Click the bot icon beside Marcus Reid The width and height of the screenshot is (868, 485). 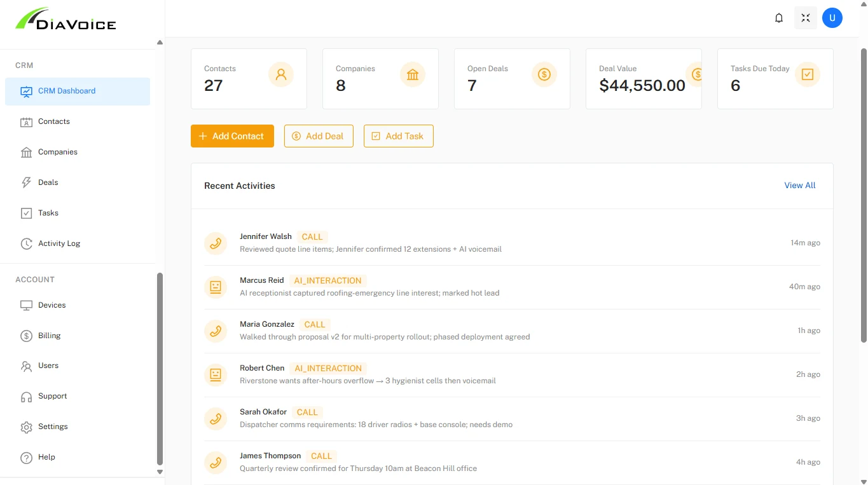click(216, 287)
